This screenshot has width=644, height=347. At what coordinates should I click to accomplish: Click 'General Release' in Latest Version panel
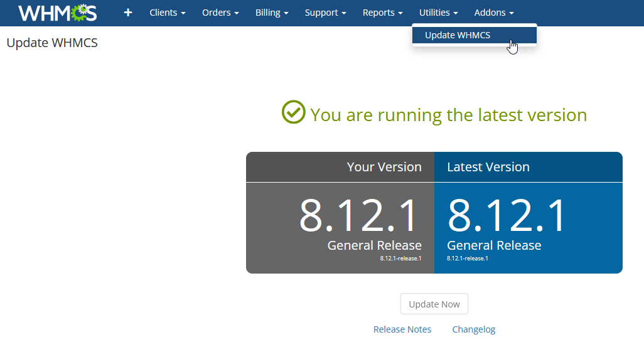click(x=494, y=245)
